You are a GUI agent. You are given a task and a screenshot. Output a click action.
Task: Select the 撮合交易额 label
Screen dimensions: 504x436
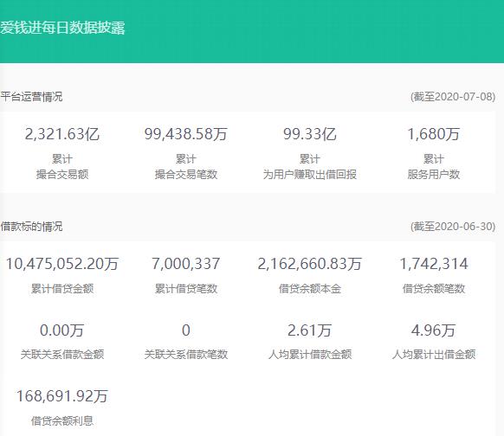(x=62, y=175)
